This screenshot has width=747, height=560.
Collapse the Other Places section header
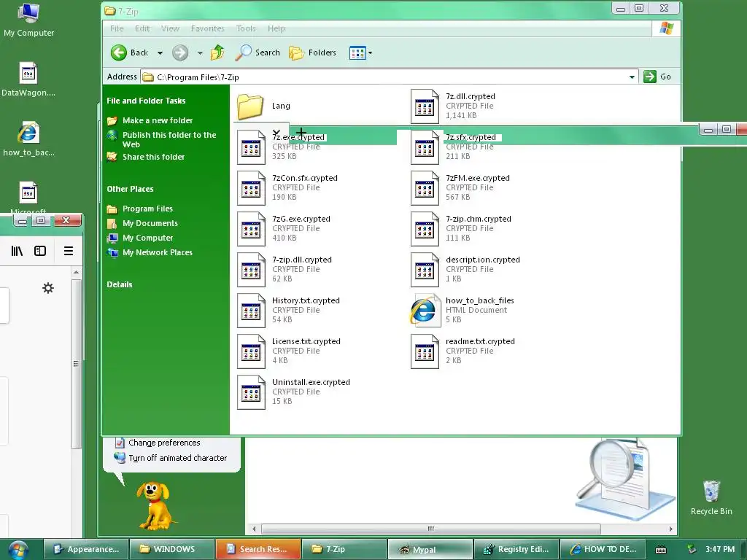(130, 189)
